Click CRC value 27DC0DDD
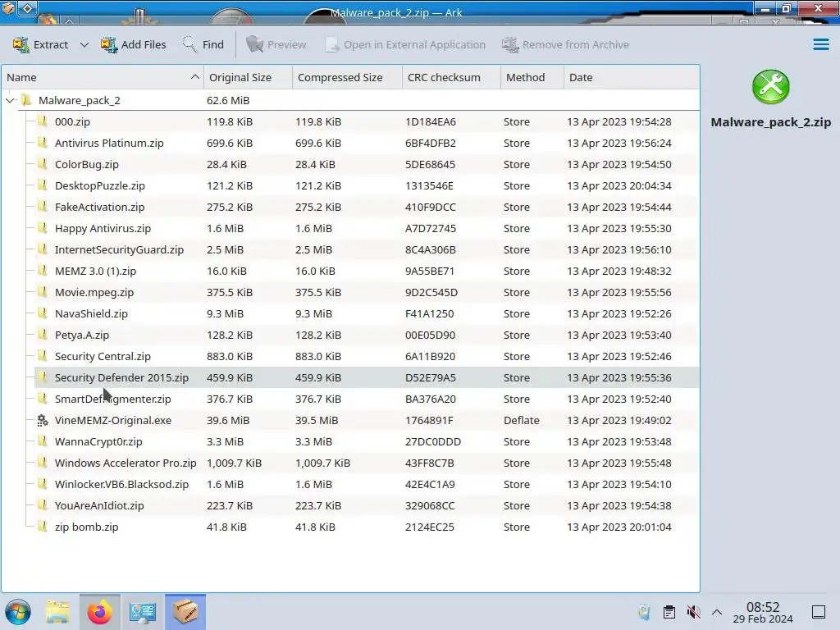This screenshot has width=840, height=630. [x=433, y=442]
